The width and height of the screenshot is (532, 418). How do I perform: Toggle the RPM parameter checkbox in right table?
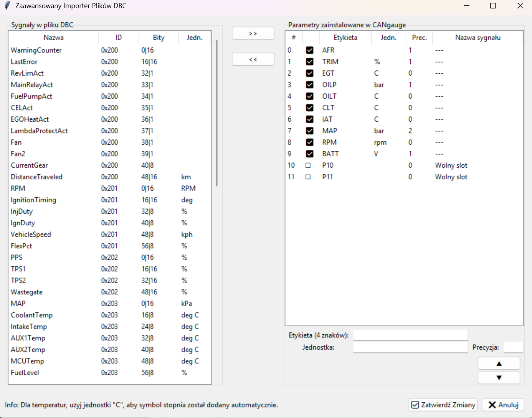click(x=310, y=142)
